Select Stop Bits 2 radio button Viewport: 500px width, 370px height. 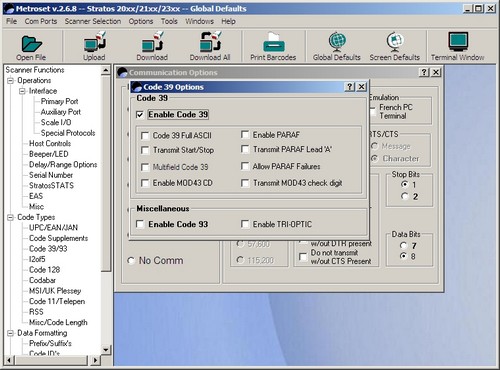[x=405, y=196]
